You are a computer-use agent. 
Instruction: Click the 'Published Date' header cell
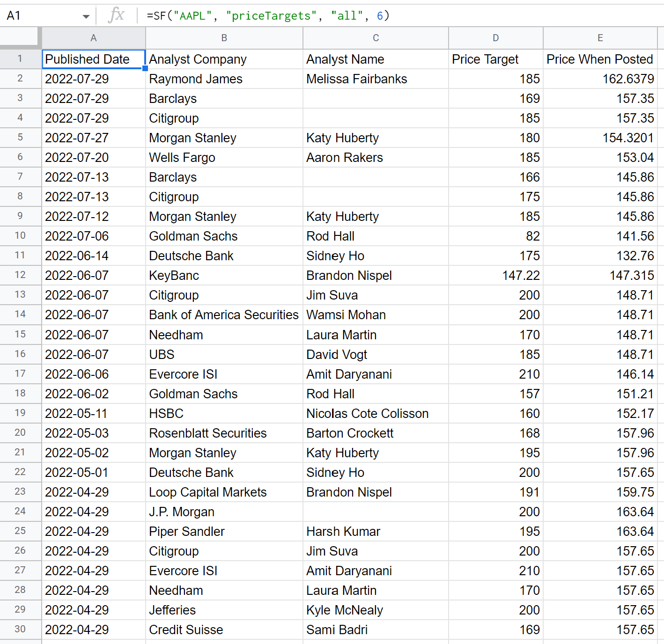click(94, 59)
